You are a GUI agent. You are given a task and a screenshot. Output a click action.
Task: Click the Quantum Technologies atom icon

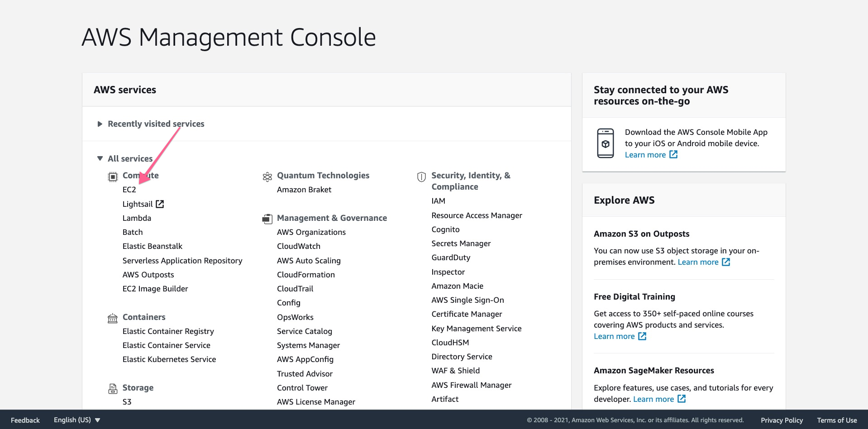267,177
